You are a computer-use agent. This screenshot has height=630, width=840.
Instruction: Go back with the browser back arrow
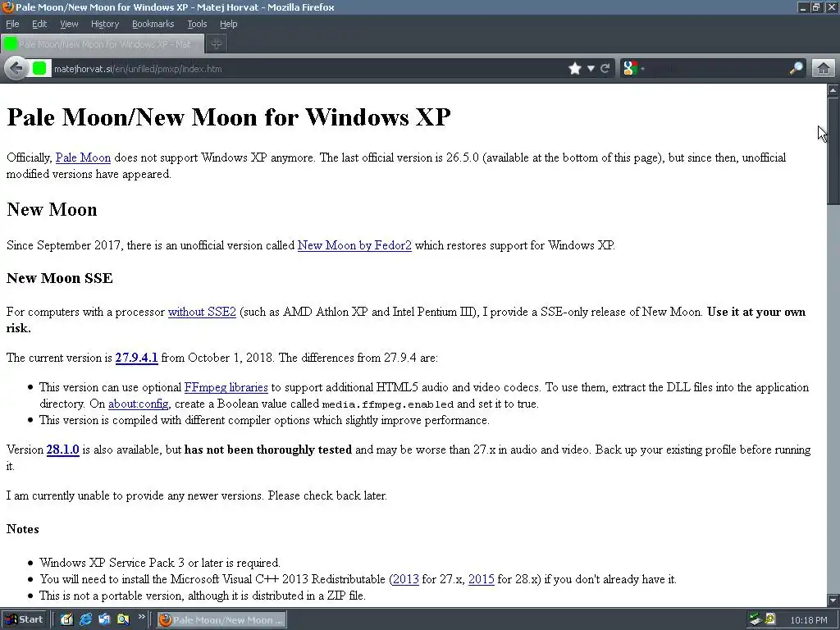(16, 69)
